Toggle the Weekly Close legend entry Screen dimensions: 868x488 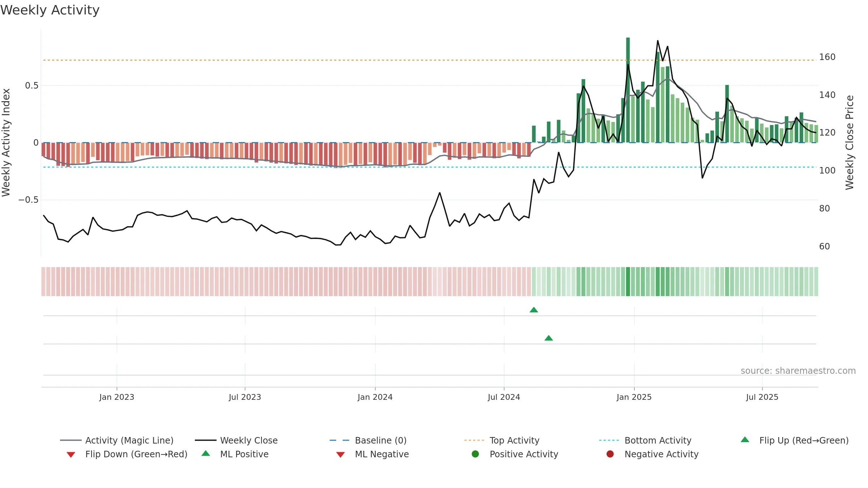pos(236,440)
